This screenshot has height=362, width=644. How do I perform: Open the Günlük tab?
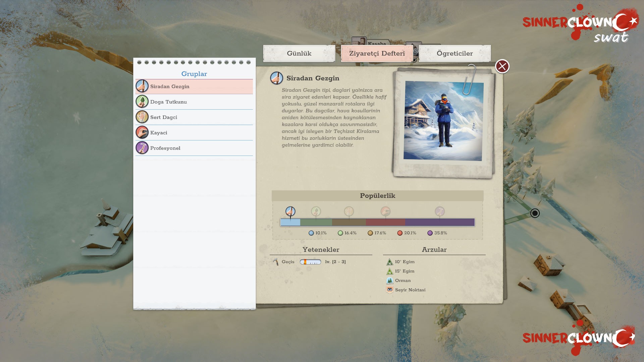[299, 54]
